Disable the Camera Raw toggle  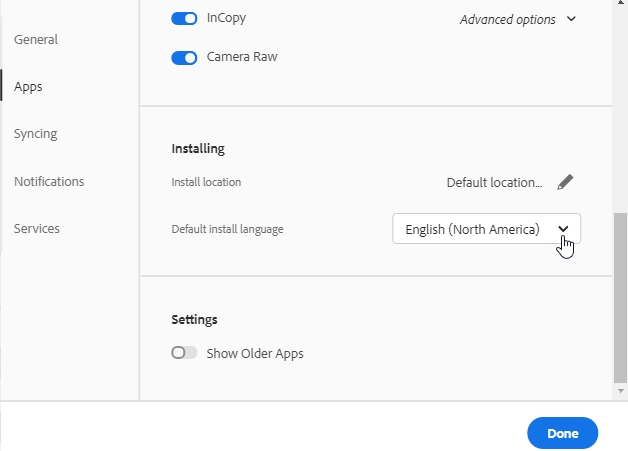pyautogui.click(x=184, y=57)
